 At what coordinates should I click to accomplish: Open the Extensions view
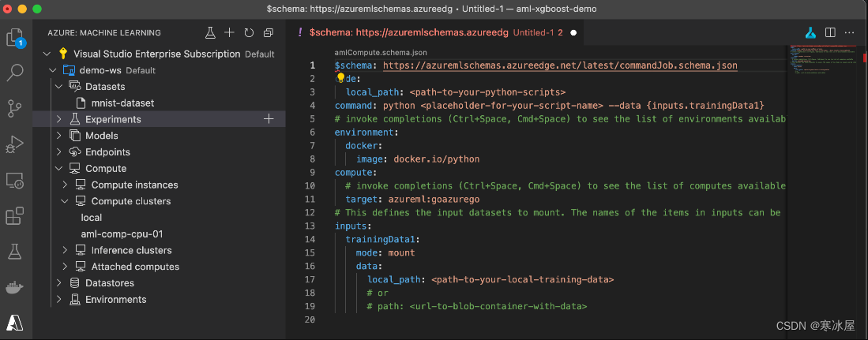tap(15, 216)
